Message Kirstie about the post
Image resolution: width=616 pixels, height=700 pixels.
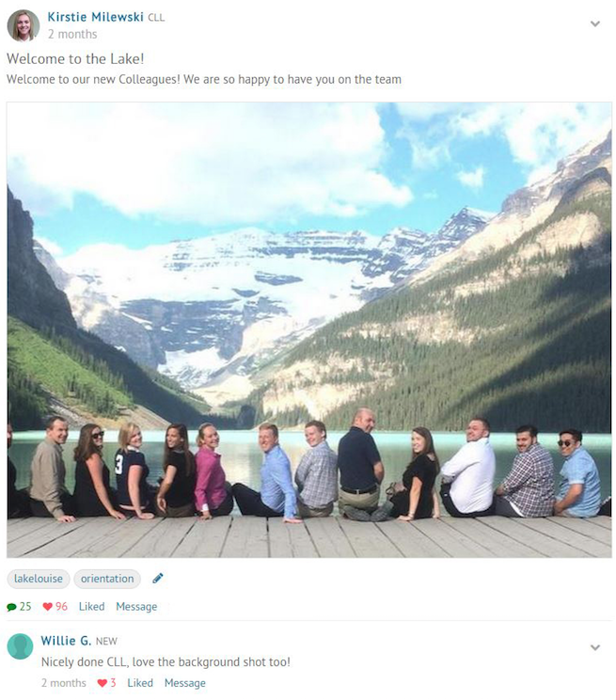pos(136,607)
